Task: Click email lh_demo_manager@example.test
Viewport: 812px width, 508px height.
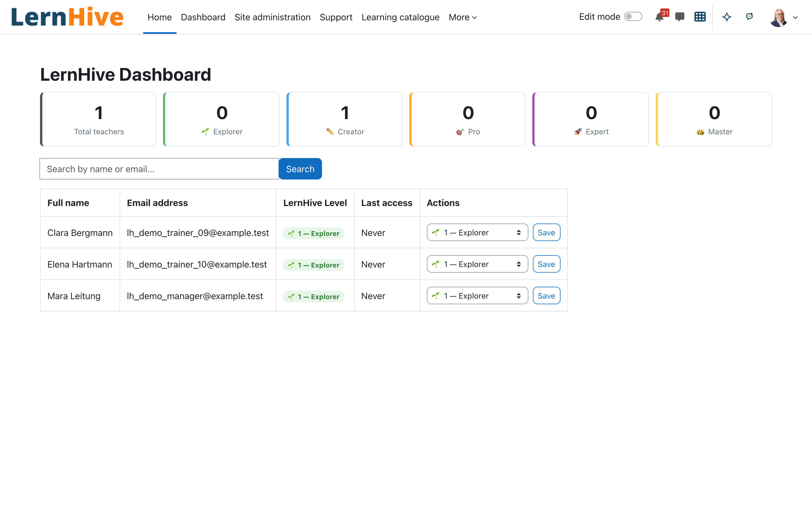Action: click(x=195, y=296)
